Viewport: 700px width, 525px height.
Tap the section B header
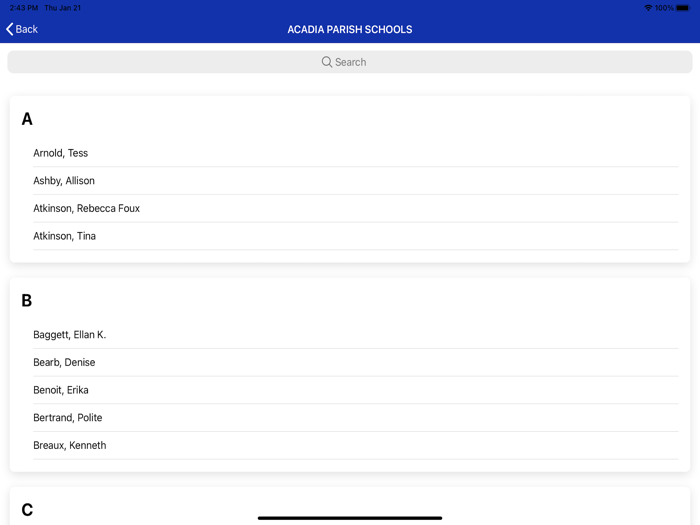pyautogui.click(x=27, y=300)
